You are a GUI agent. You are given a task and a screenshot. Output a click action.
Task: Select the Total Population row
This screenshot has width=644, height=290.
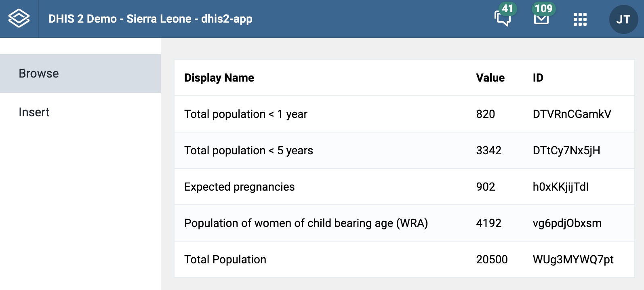click(404, 259)
